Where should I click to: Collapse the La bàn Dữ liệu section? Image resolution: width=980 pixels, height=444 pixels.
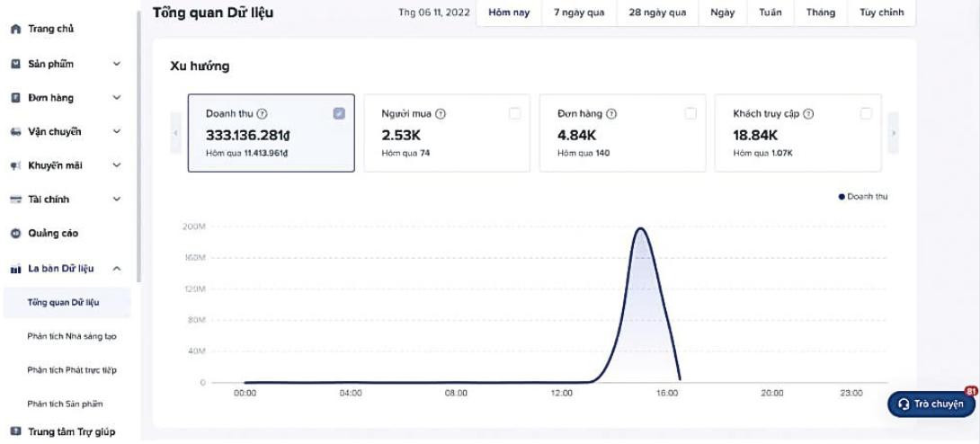tap(117, 269)
